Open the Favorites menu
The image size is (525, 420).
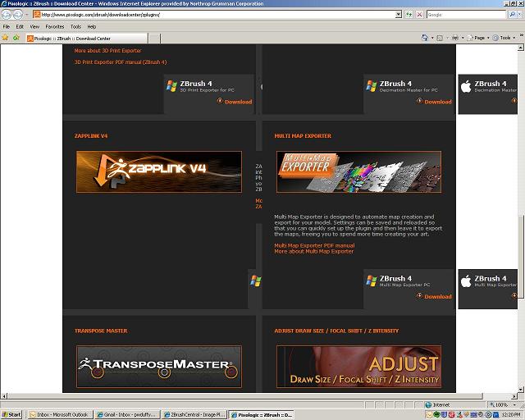55,26
